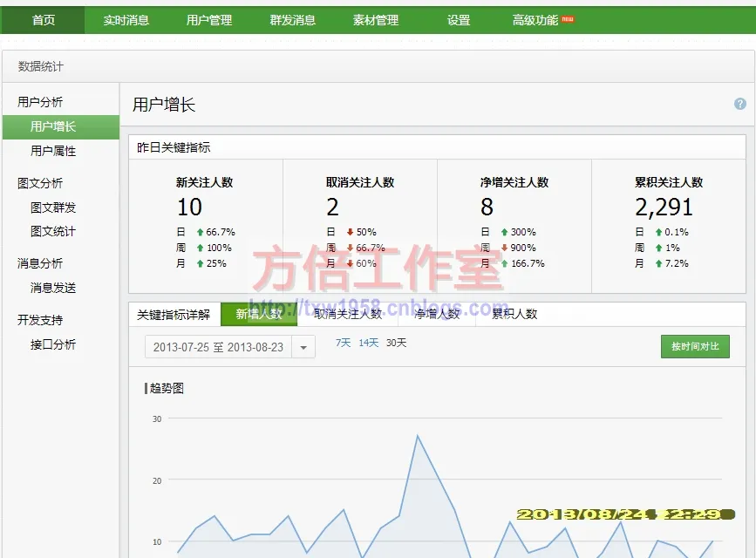Select the 7天 quick range link
This screenshot has height=558, width=756.
point(343,343)
